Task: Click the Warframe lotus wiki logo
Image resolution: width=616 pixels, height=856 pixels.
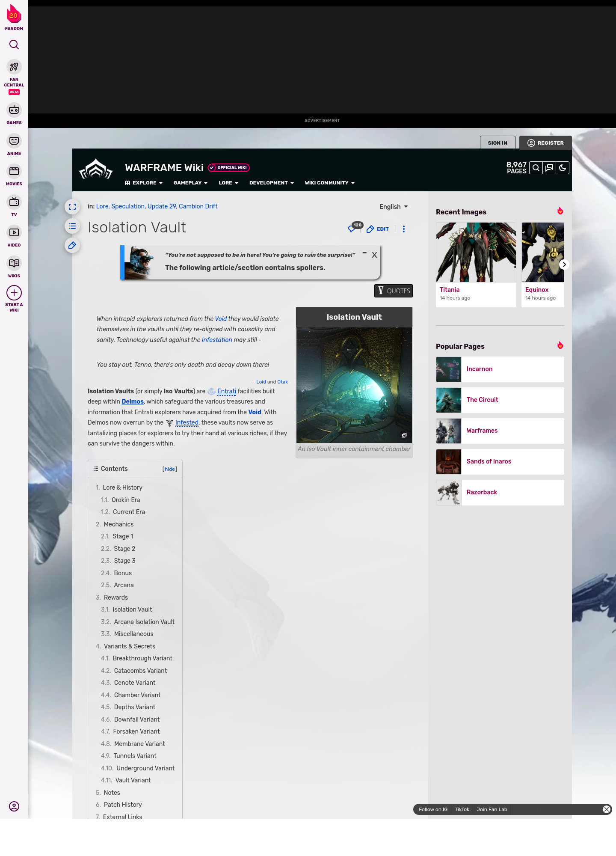Action: [96, 169]
